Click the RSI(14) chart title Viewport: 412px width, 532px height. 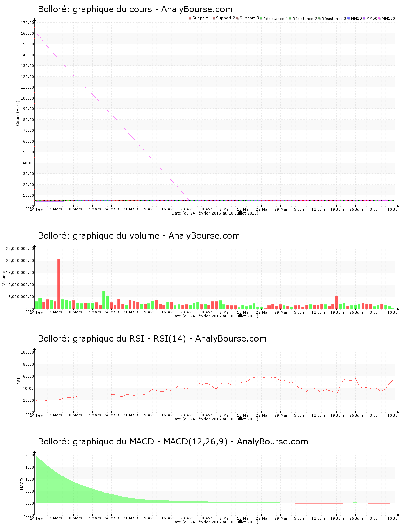point(152,339)
